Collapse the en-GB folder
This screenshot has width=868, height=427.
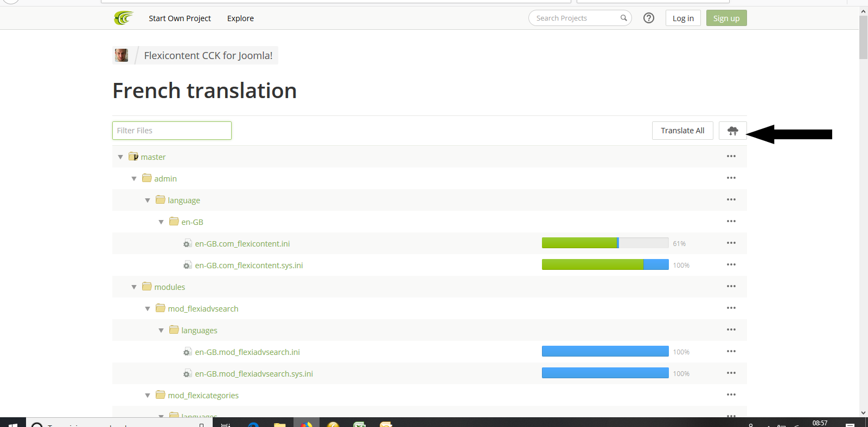click(x=161, y=222)
